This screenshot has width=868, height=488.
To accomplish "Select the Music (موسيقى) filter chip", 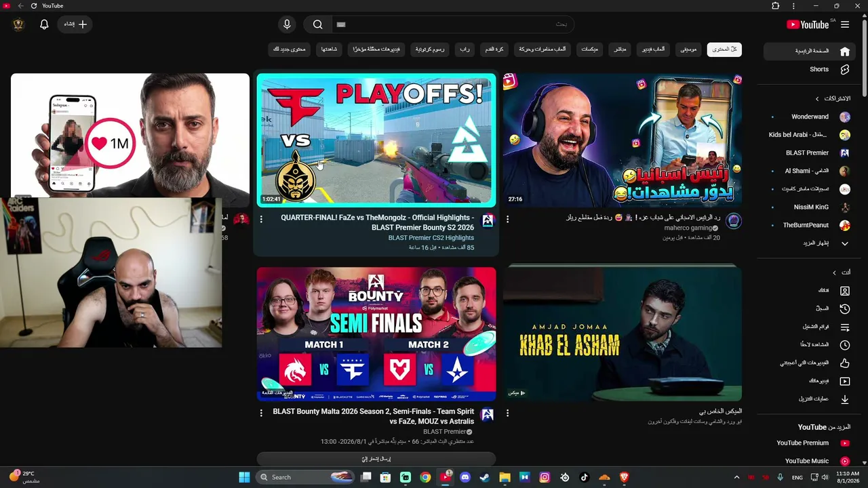I will tap(688, 49).
